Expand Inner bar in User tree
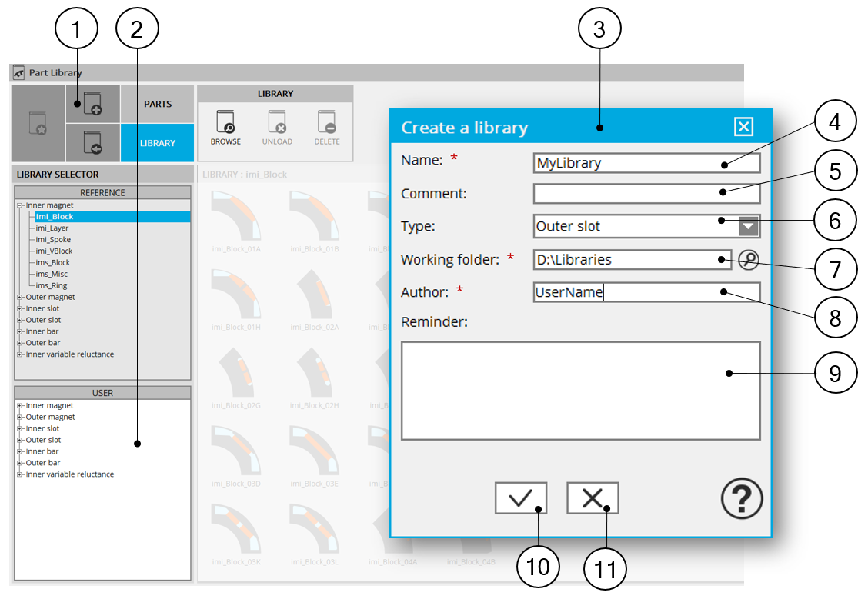868x599 pixels. 19,451
